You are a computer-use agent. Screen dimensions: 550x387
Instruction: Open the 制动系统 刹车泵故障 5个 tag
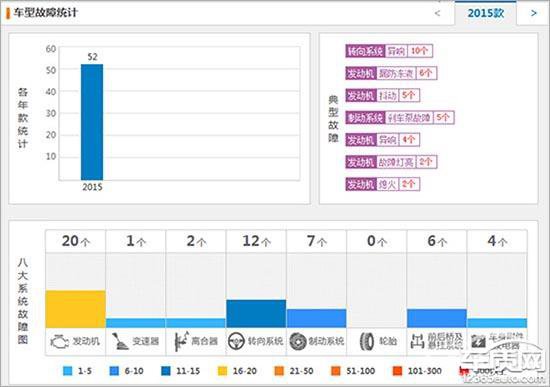400,118
